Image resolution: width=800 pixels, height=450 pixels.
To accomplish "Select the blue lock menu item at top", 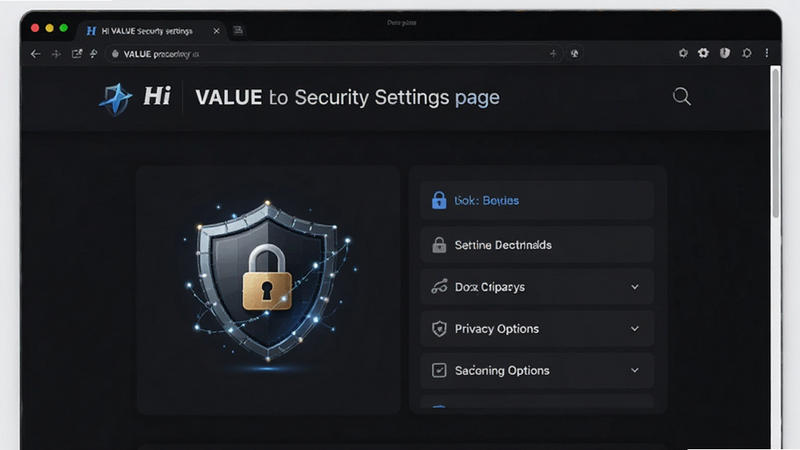I will [537, 201].
